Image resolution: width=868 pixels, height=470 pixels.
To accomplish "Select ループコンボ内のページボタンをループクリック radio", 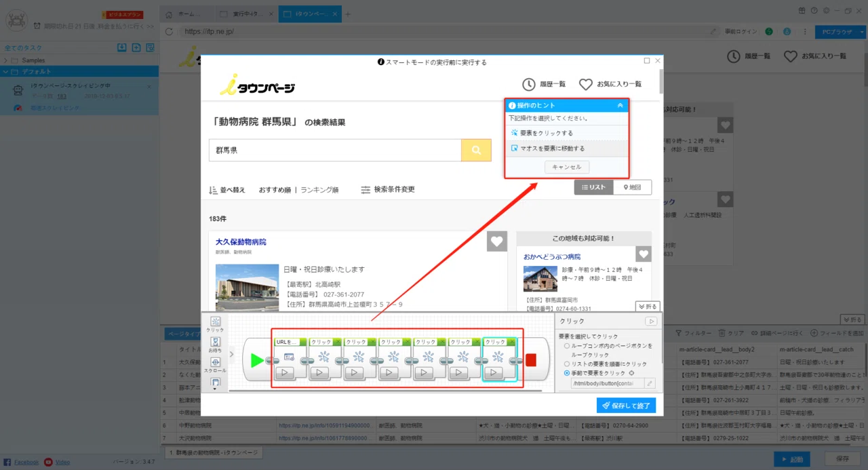I will [x=567, y=346].
